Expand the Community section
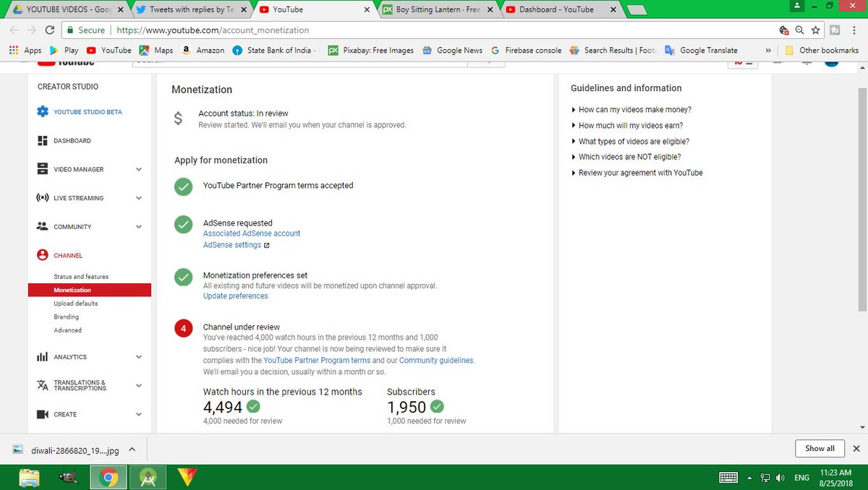 coord(139,226)
